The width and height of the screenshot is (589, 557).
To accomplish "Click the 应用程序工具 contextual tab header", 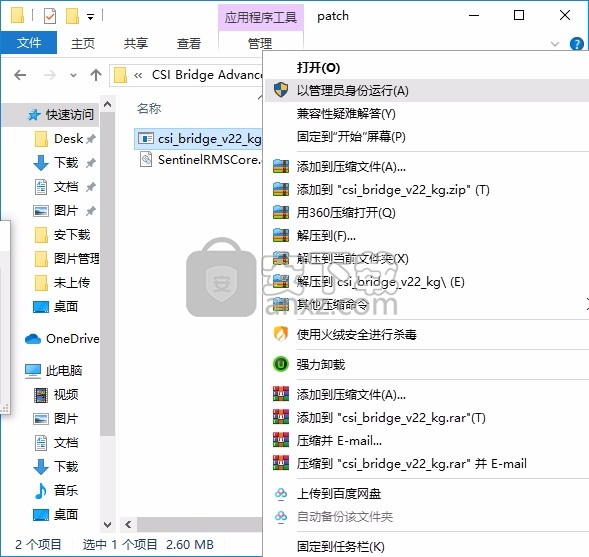I will coord(261,17).
